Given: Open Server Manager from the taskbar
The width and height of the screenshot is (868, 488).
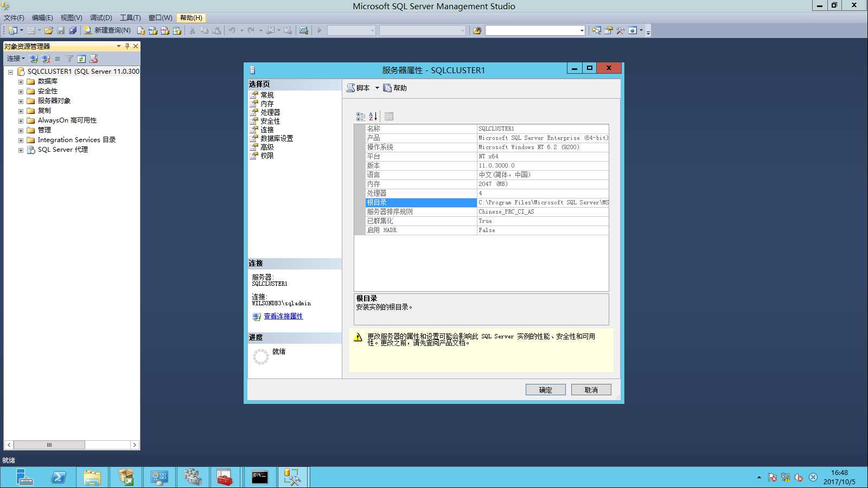Looking at the screenshot, I should (x=24, y=478).
